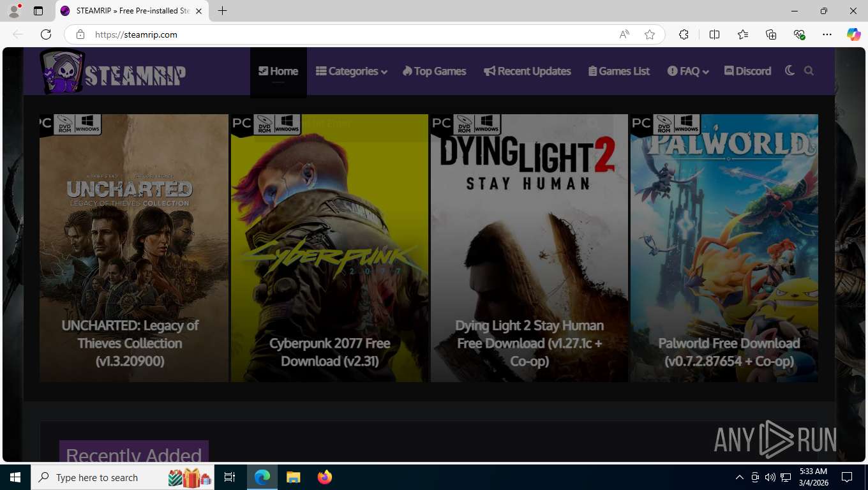Open site search magnifier icon
Viewport: 868px width, 490px height.
(809, 71)
